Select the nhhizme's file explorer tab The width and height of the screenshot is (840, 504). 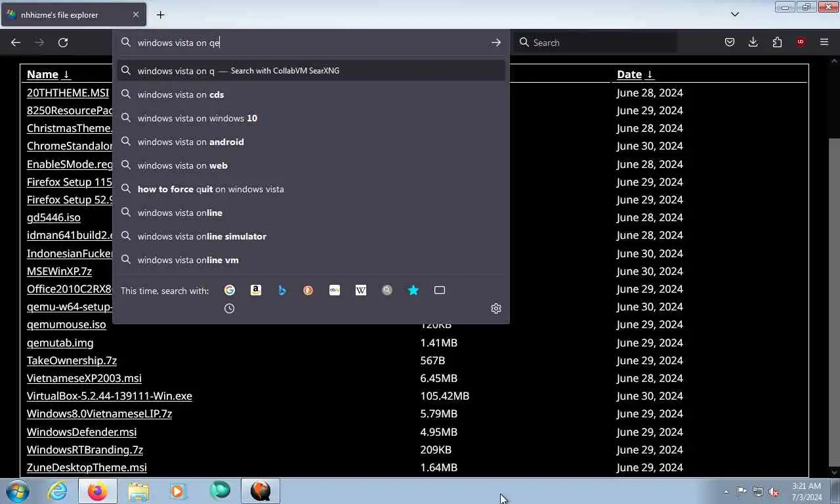click(x=73, y=14)
